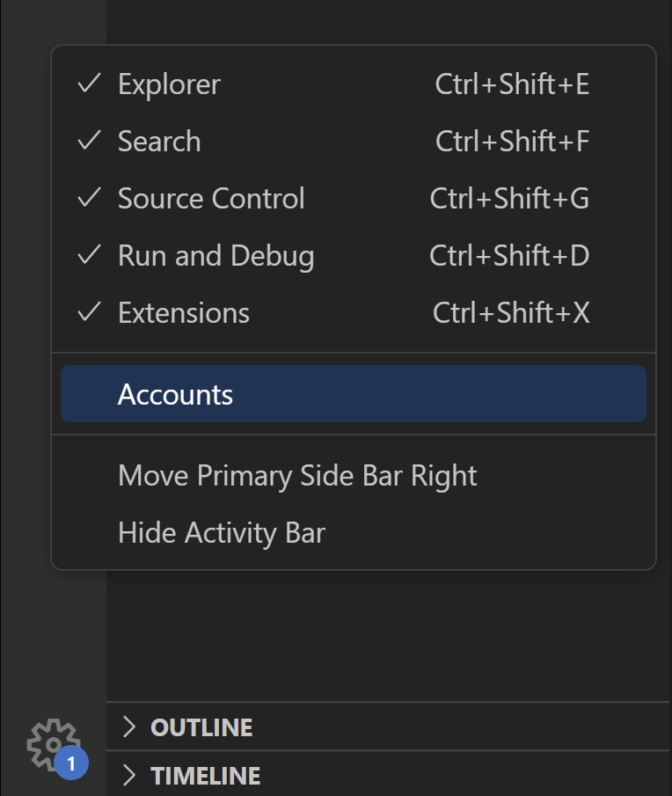The height and width of the screenshot is (796, 672).
Task: Toggle Extensions visibility off
Action: (x=184, y=312)
